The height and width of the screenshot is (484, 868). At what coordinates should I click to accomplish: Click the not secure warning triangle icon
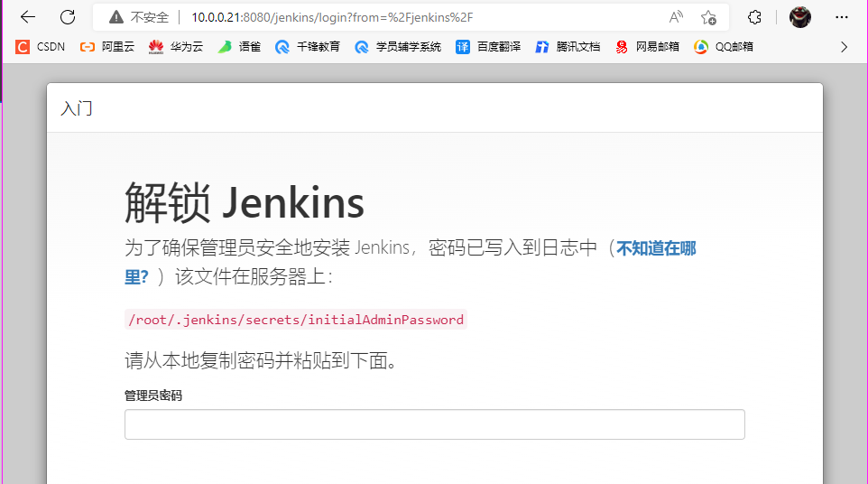tap(116, 17)
